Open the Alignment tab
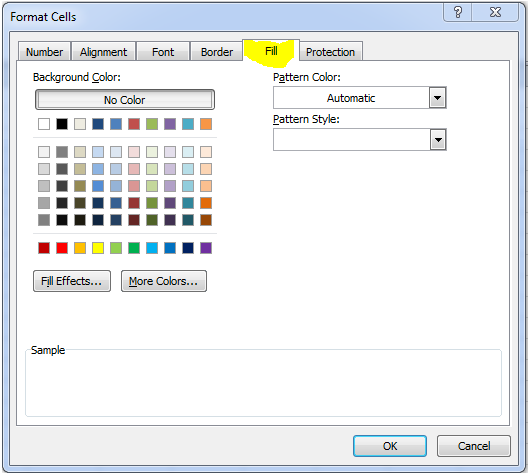 (103, 52)
